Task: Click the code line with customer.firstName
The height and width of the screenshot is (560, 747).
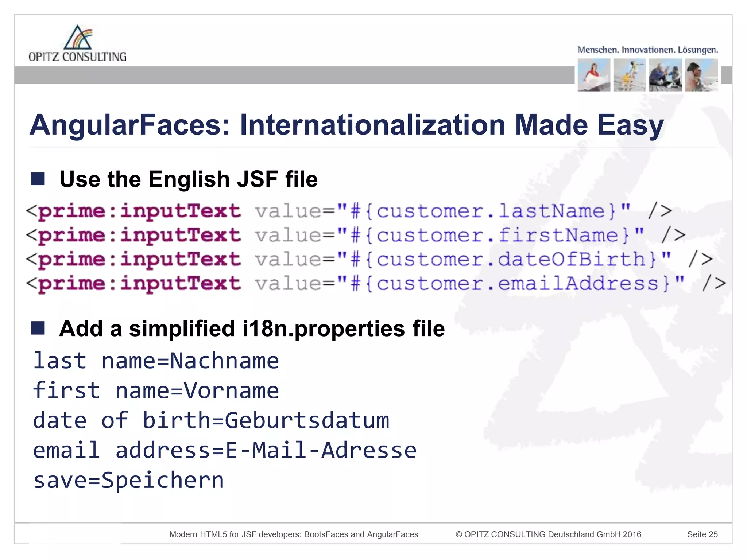Action: click(x=356, y=235)
